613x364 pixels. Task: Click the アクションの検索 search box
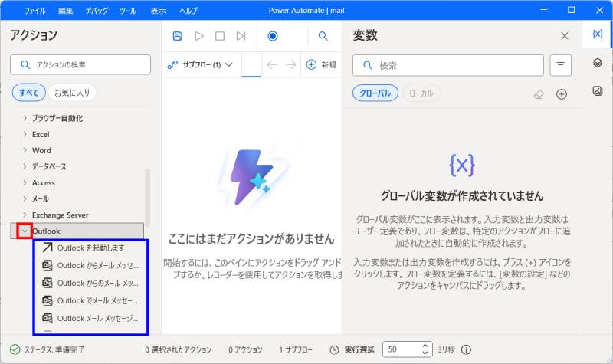80,64
